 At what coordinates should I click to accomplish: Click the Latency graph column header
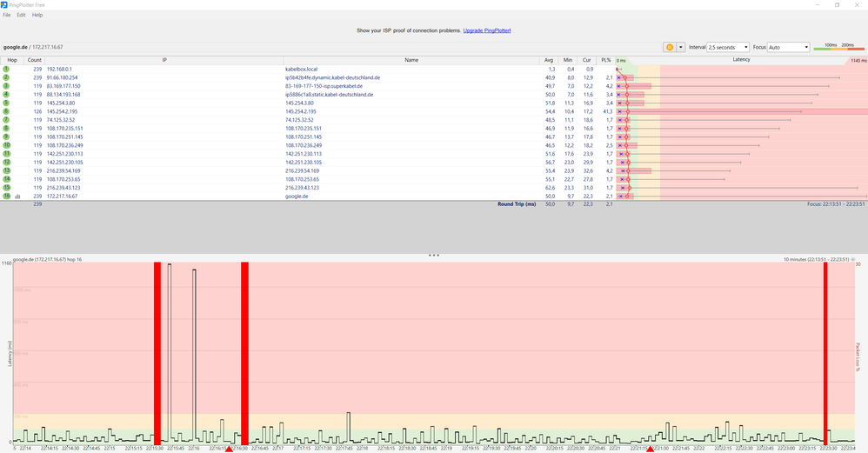741,60
